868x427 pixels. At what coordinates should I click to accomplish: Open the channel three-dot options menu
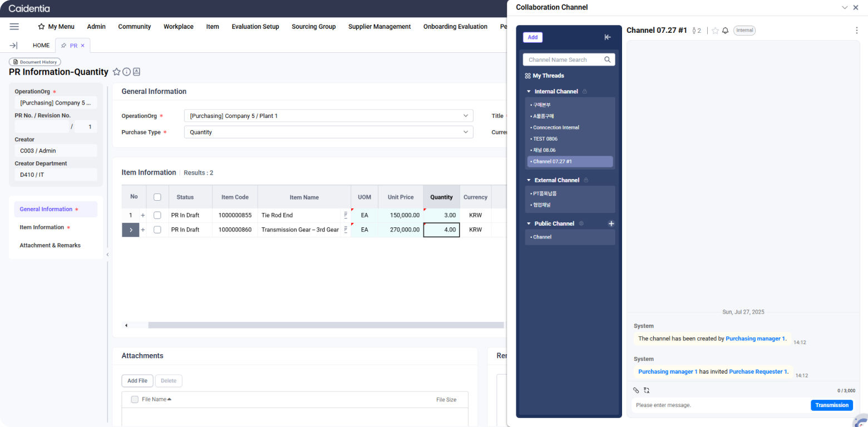click(856, 31)
